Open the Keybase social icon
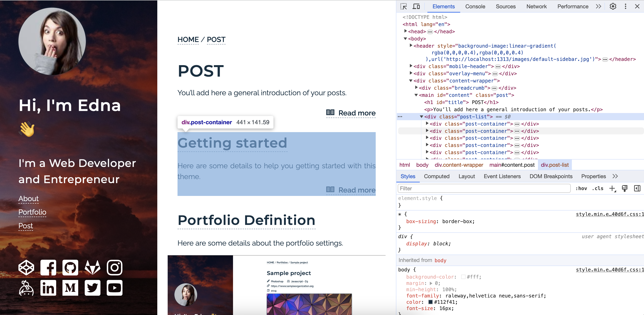Screen dimensions: 644x315 pyautogui.click(x=26, y=288)
